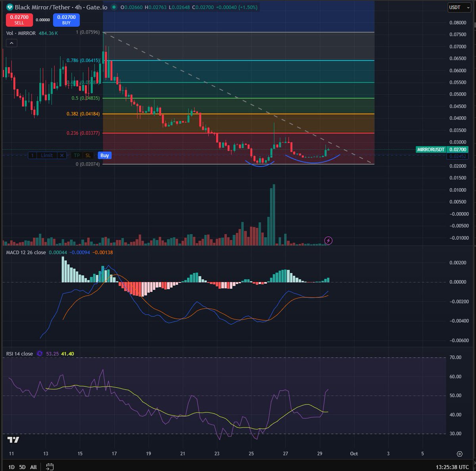The height and width of the screenshot is (471, 476).
Task: Select the All time range
Action: [33, 467]
